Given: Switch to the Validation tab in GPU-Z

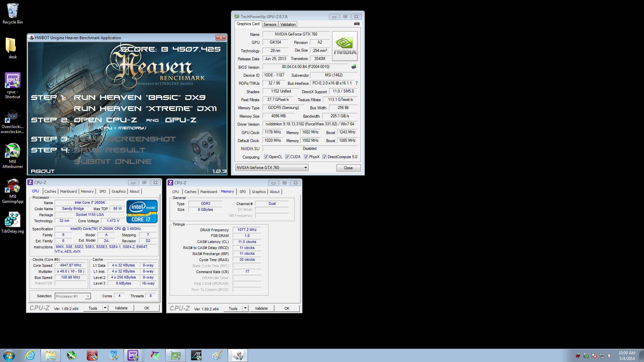Looking at the screenshot, I should coord(288,24).
